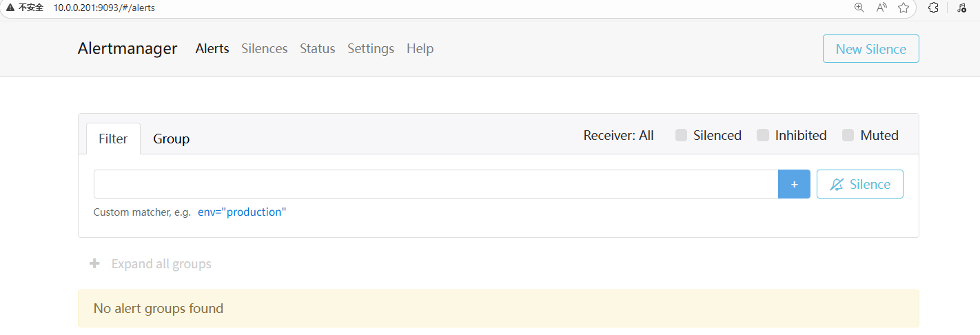Click the plus icon beside Expand all groups
Viewport: 980px width, 335px height.
point(94,263)
